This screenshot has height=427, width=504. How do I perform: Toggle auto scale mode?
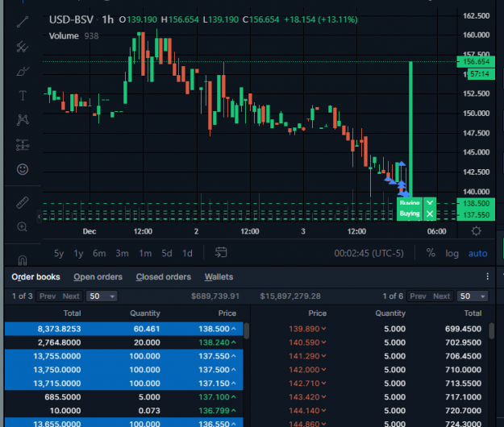click(x=477, y=254)
